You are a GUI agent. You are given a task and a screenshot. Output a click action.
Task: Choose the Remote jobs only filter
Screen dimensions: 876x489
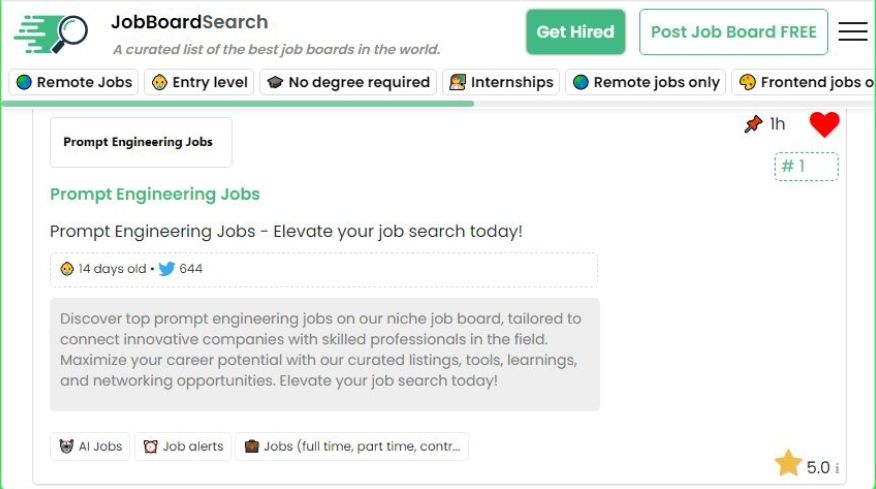coord(646,82)
